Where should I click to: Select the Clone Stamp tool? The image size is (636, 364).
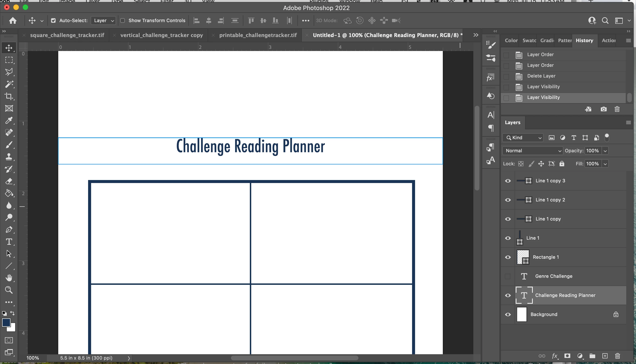(x=9, y=157)
